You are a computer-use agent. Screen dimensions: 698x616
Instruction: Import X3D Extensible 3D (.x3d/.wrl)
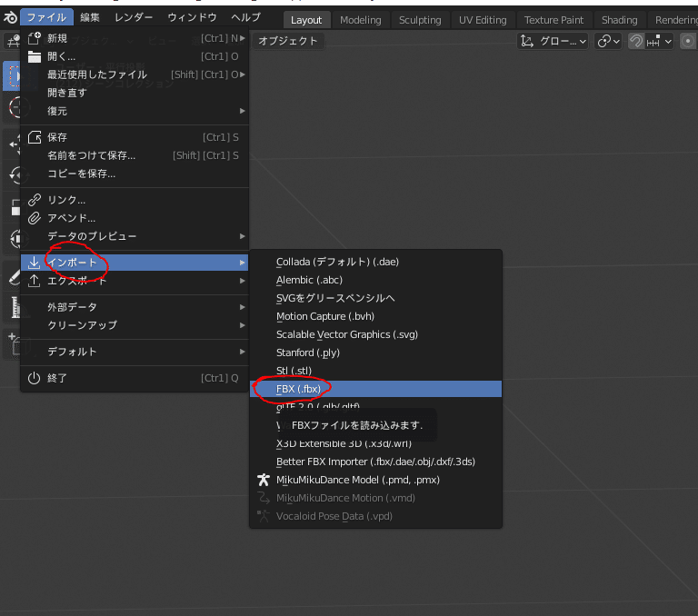point(375,443)
